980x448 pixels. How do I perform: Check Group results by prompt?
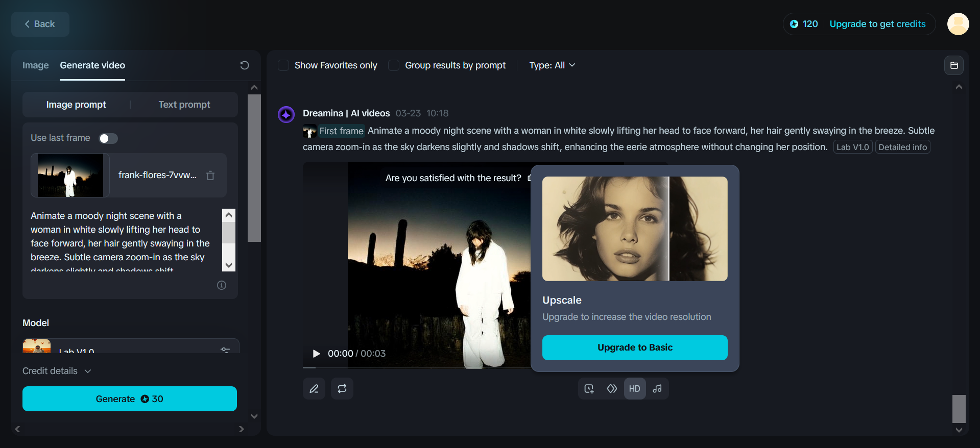[394, 65]
